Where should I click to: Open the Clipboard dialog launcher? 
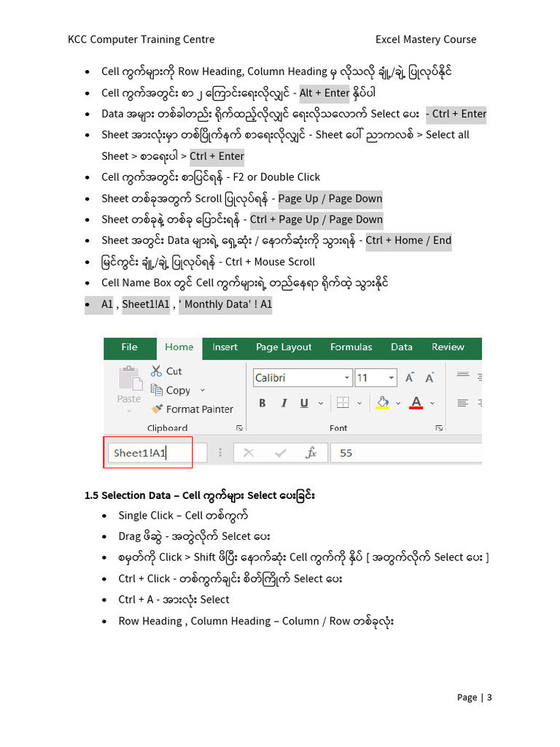(239, 428)
